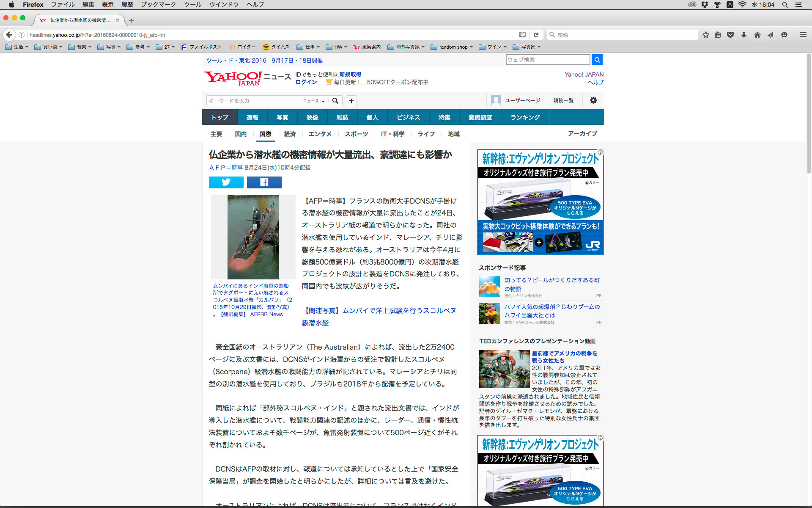
Task: Open the Firefox downloads arrow icon
Action: (x=743, y=35)
